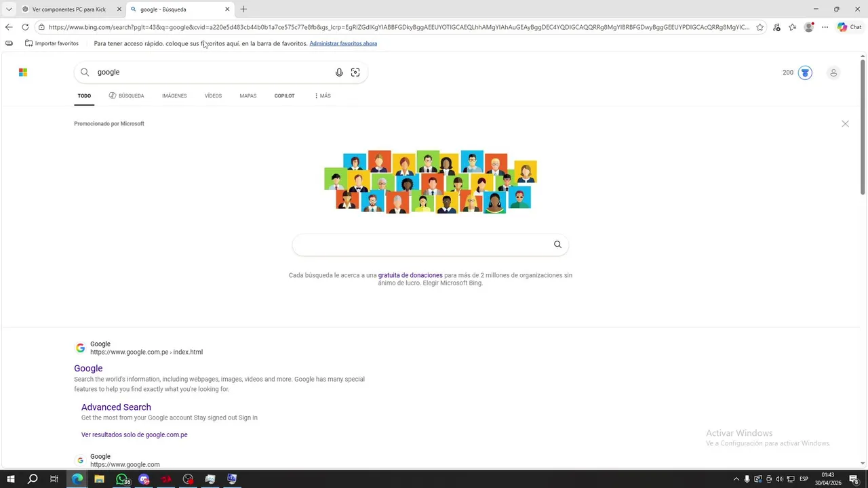
Task: Open the media control icon in Edge toolbar
Action: [x=776, y=27]
